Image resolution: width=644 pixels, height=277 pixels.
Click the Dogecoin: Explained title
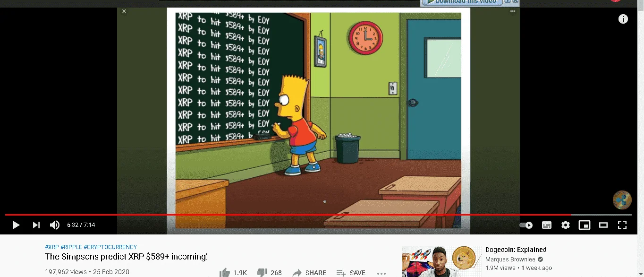point(516,250)
